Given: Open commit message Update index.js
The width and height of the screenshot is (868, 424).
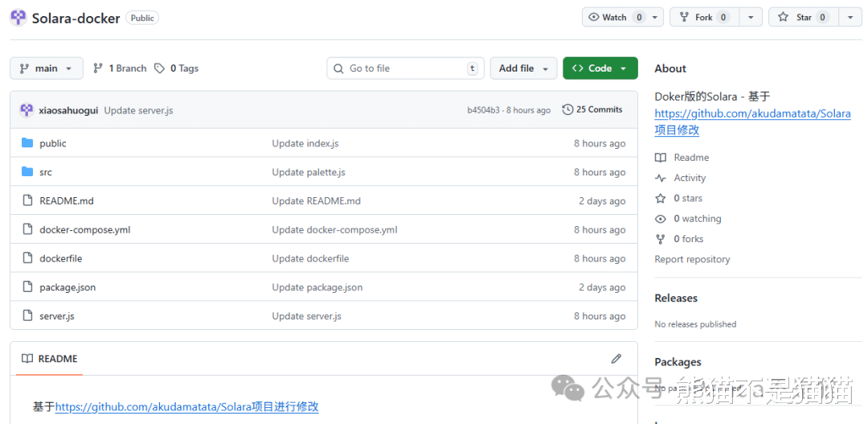Looking at the screenshot, I should 305,143.
